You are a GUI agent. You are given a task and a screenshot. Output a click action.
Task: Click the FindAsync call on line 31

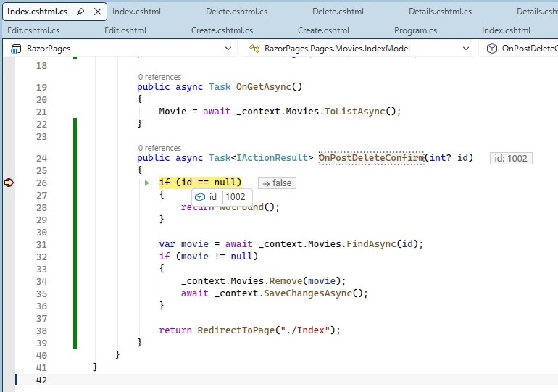pyautogui.click(x=371, y=244)
